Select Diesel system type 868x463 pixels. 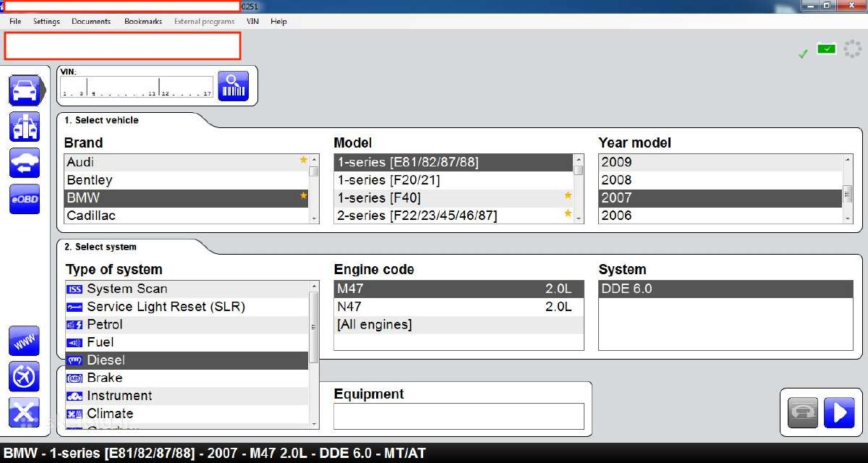187,360
